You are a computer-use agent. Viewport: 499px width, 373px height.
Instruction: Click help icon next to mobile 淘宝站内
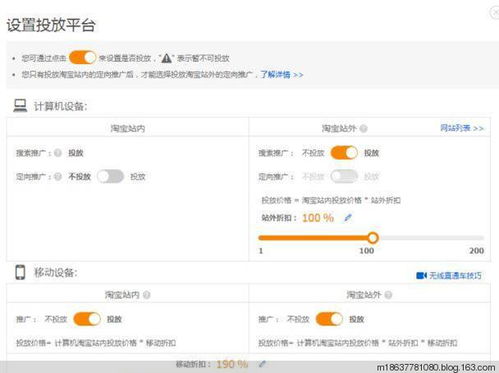point(147,295)
